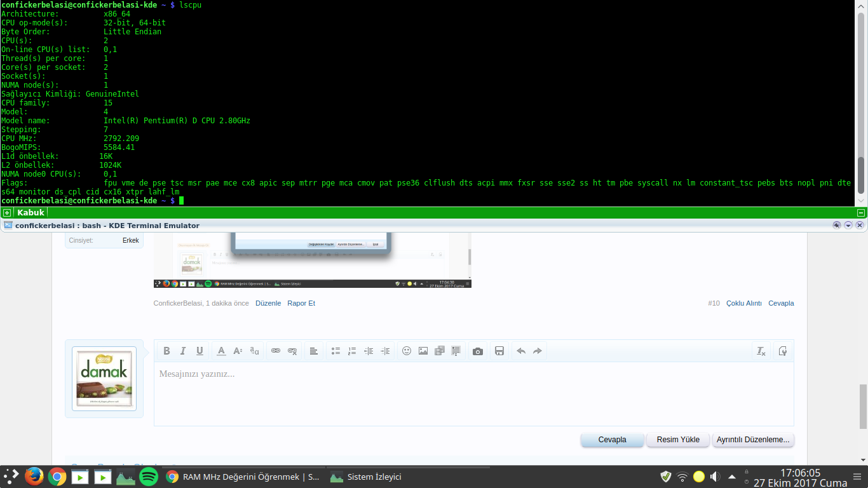Click the terminal tab bar's right-end minus icon
This screenshot has width=868, height=488.
(x=861, y=213)
